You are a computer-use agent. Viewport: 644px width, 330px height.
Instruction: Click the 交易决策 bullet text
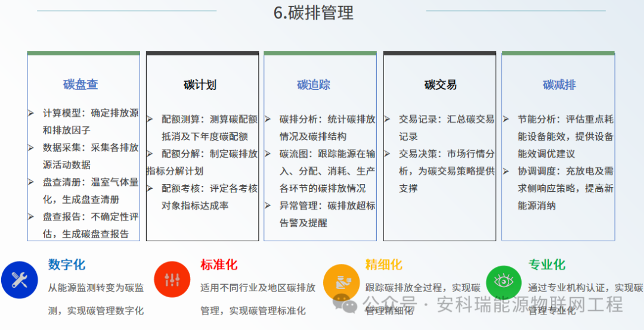[x=447, y=171]
